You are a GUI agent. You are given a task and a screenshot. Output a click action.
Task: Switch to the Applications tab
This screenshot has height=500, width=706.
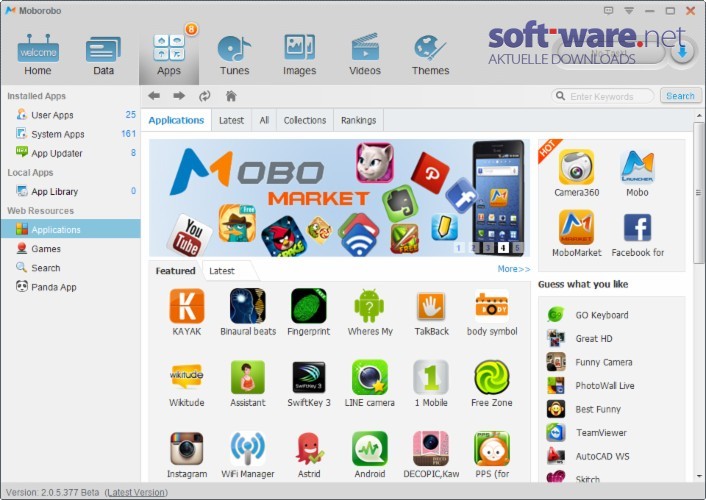pyautogui.click(x=176, y=120)
